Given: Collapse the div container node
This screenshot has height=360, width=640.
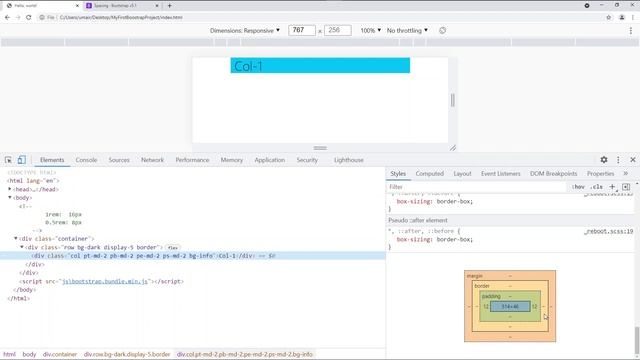Looking at the screenshot, I should tap(16, 238).
